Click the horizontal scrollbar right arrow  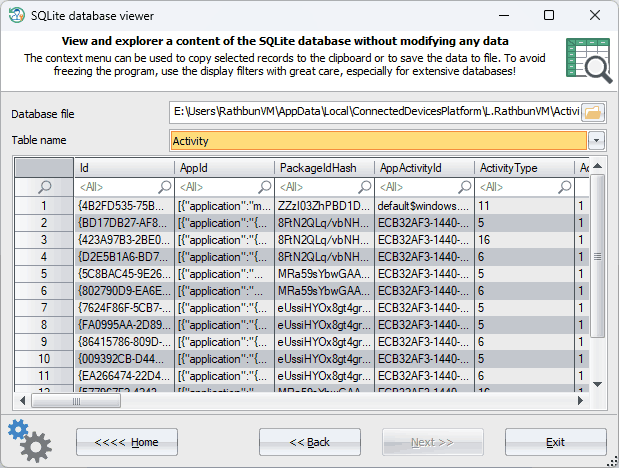click(x=580, y=401)
